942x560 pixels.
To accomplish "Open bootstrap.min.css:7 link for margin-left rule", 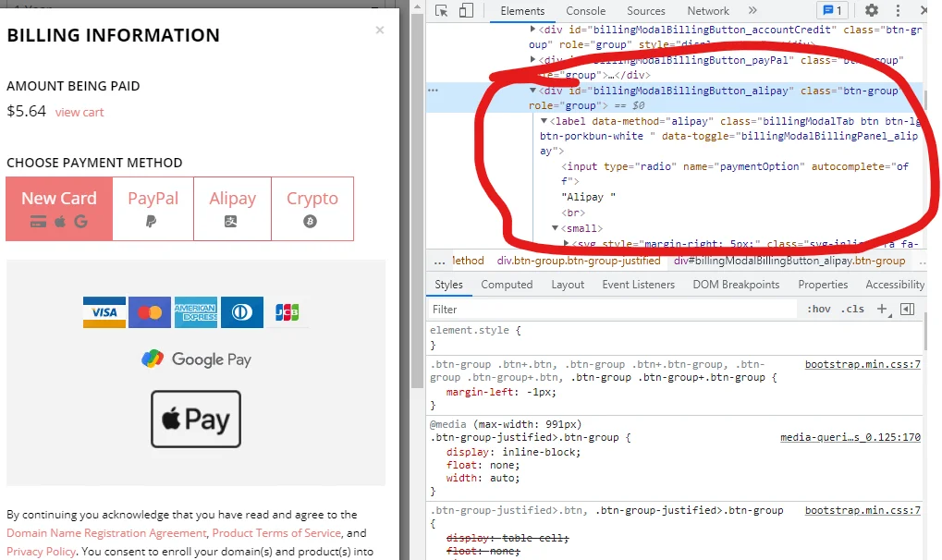I will [862, 364].
